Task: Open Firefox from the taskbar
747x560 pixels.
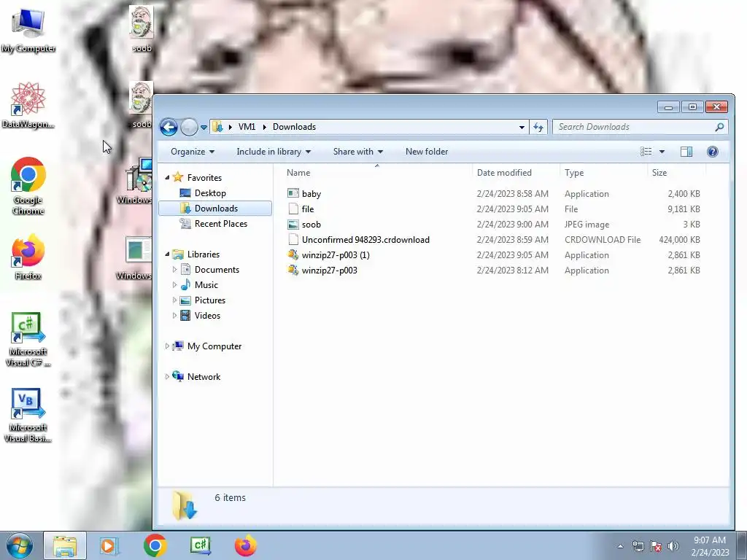Action: (x=246, y=545)
